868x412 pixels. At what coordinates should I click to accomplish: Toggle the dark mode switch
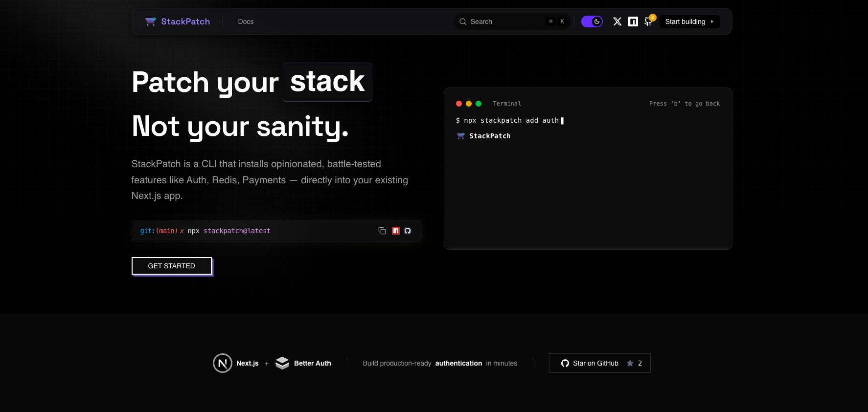point(592,22)
